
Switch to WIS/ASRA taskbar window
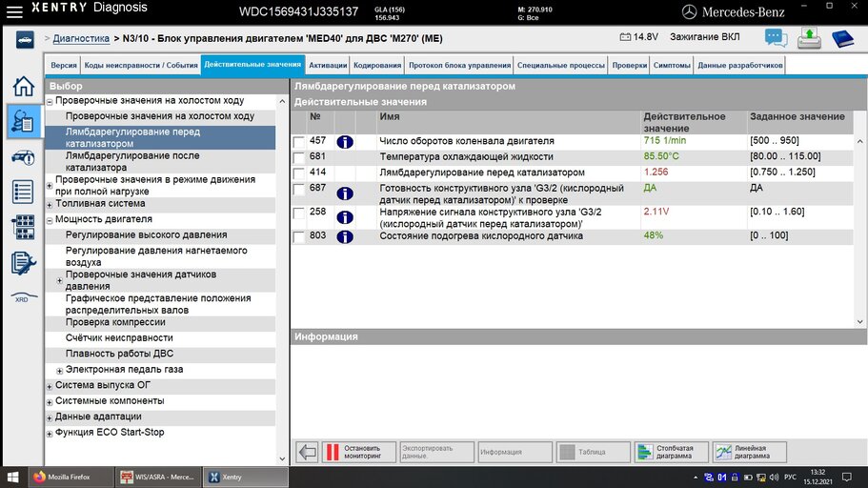point(158,477)
